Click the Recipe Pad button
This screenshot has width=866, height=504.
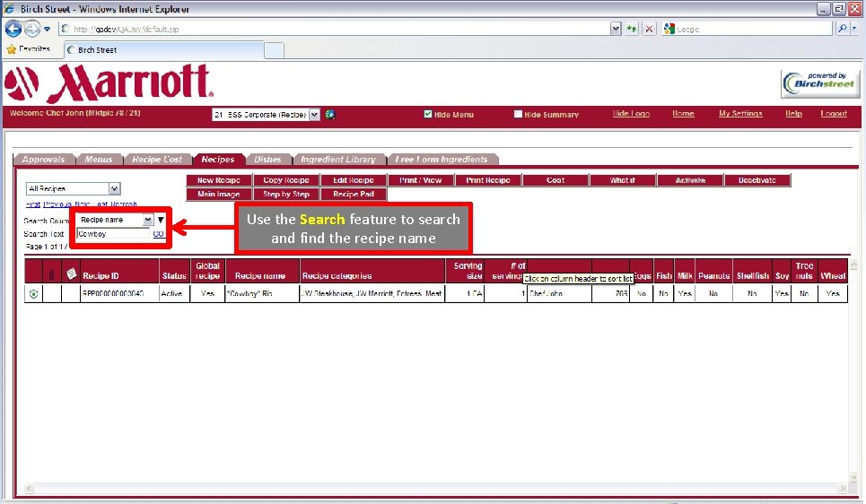click(354, 194)
